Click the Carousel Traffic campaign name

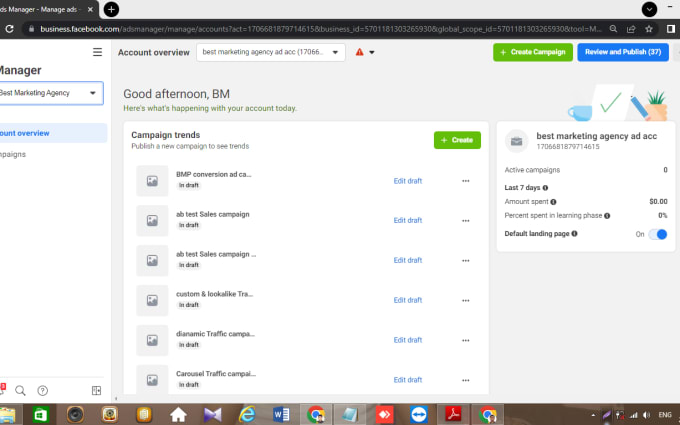[x=216, y=374]
